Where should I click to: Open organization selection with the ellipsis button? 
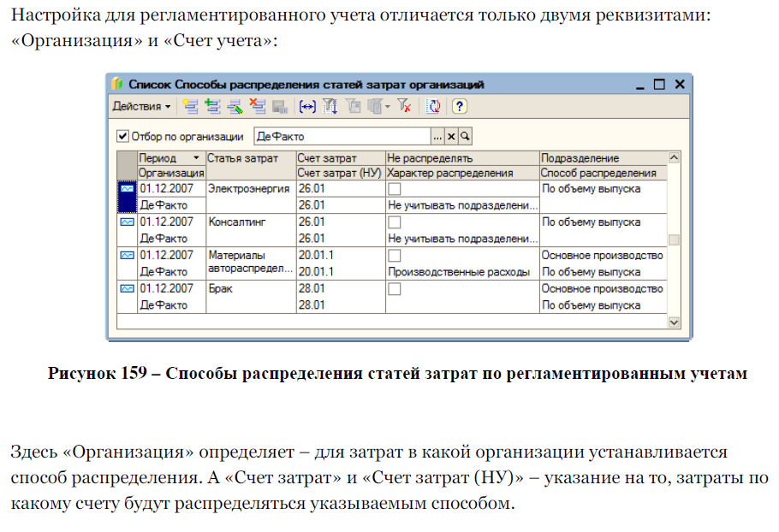[437, 136]
